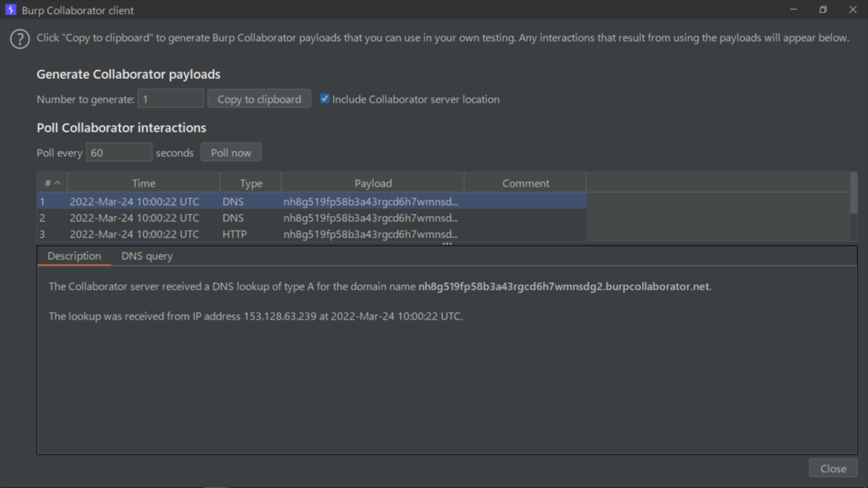This screenshot has width=868, height=488.
Task: Restore the window with maximize button
Action: [x=823, y=10]
